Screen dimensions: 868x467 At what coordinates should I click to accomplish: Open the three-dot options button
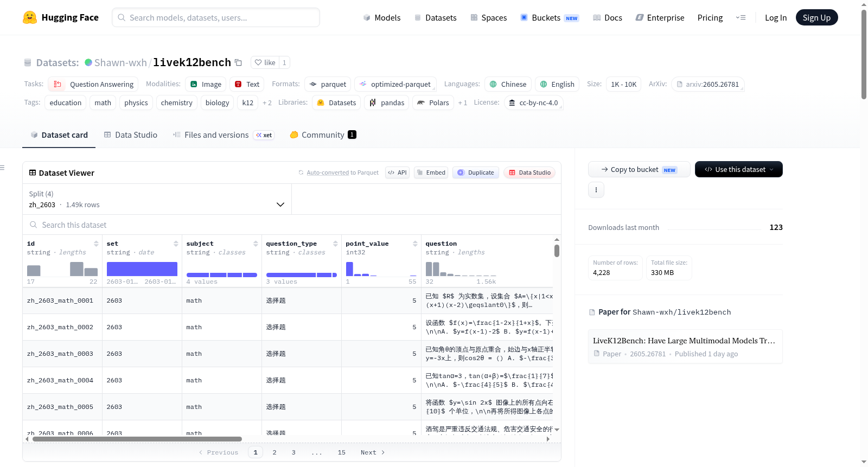[596, 190]
